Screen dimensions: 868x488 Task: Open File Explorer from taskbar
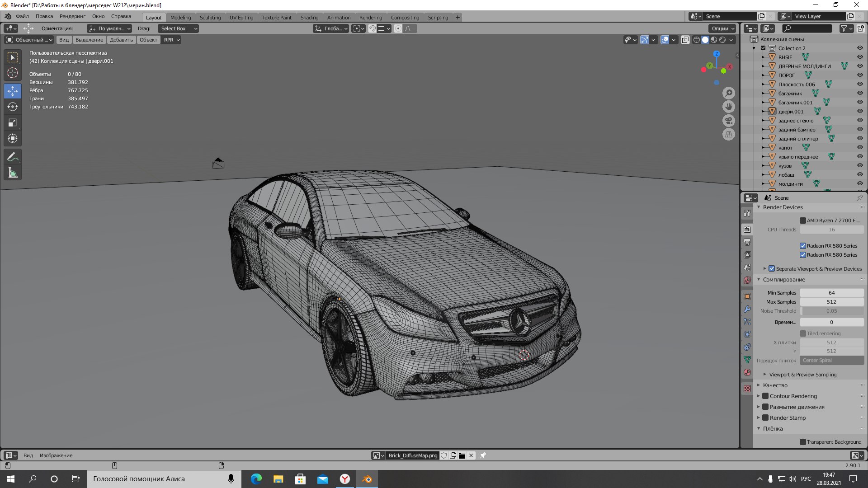[x=278, y=479]
